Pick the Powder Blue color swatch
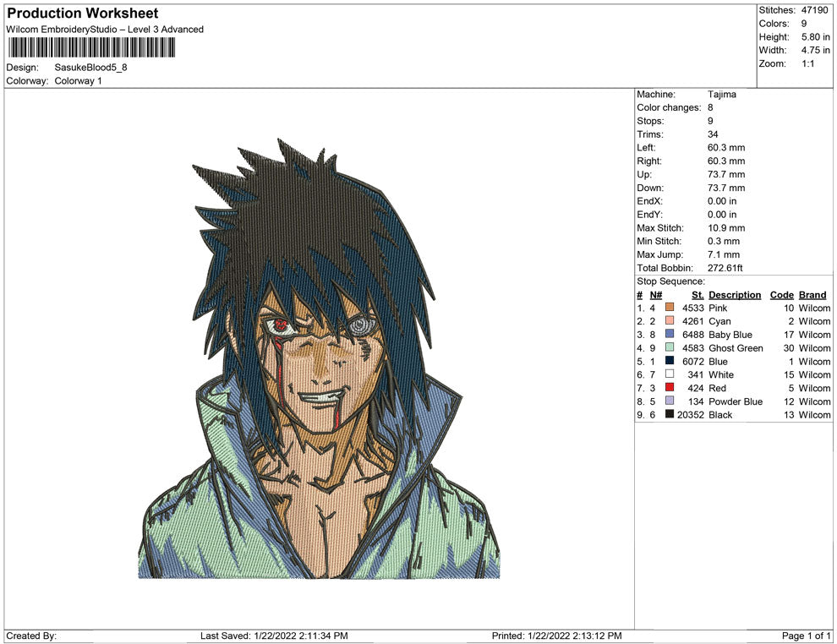This screenshot has width=837, height=644. coord(670,401)
